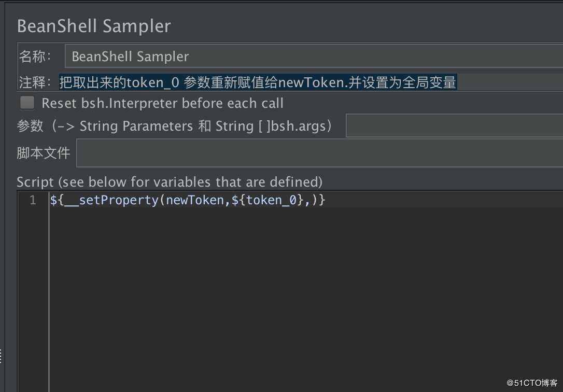
Task: Click the 注释 label
Action: (x=35, y=82)
